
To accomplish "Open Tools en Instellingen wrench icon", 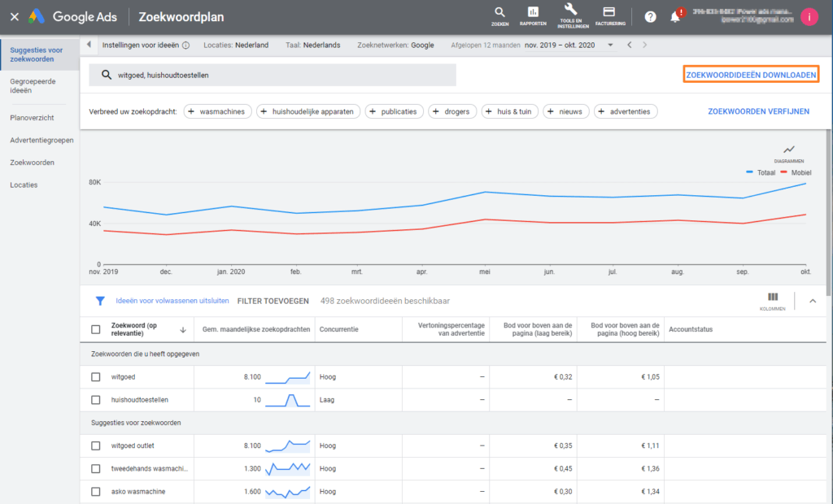I will click(572, 16).
